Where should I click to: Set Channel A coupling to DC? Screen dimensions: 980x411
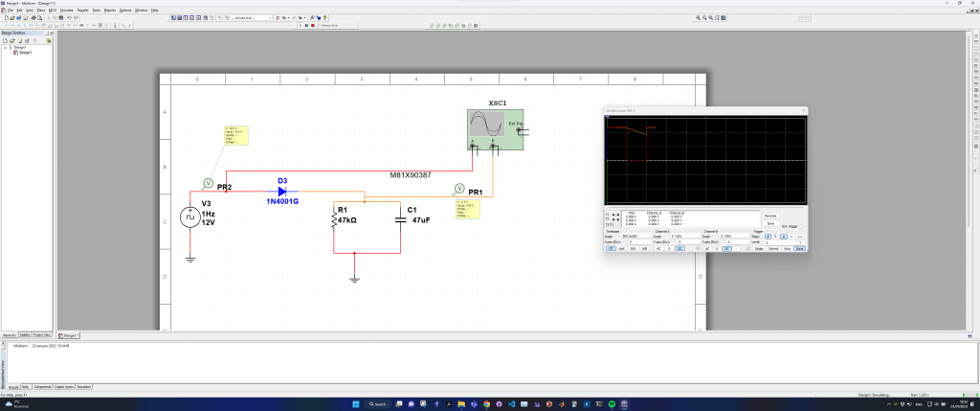(x=680, y=248)
